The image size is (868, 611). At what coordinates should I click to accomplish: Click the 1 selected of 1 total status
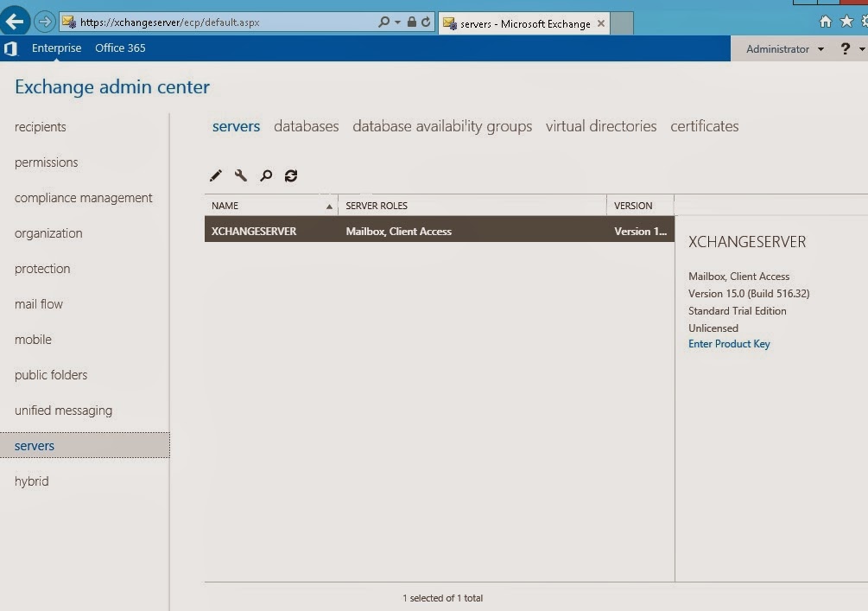pos(442,598)
